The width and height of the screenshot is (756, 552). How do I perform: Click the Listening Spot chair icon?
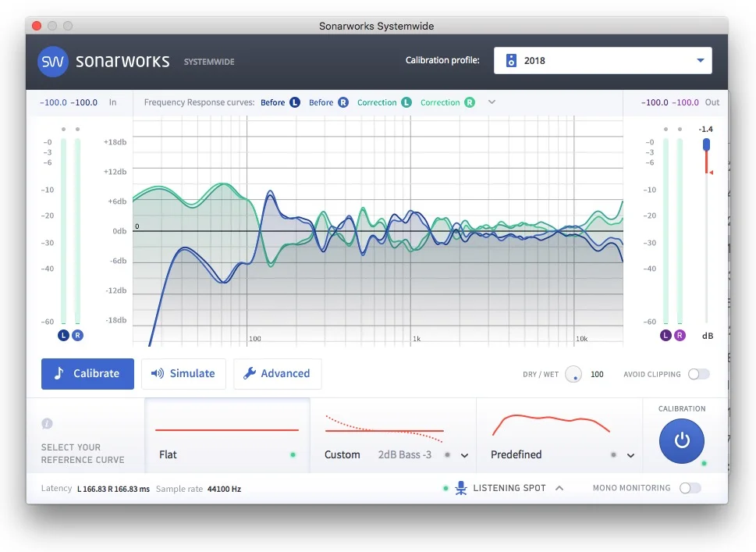[461, 488]
